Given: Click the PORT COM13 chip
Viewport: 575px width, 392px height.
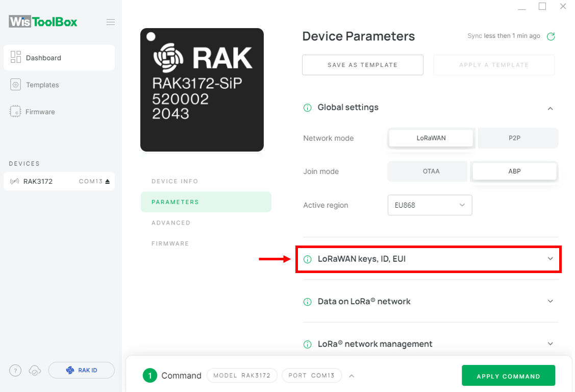Looking at the screenshot, I should click(x=312, y=376).
